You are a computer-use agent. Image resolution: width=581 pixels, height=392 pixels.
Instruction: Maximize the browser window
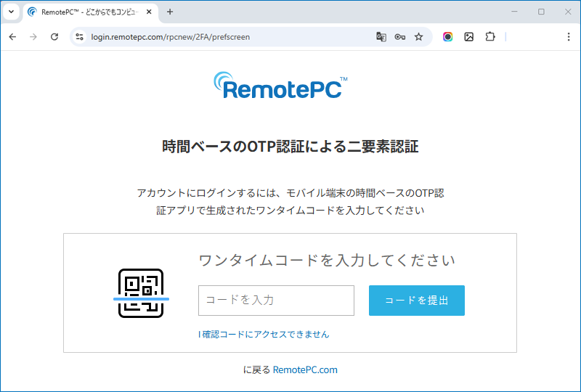point(541,12)
